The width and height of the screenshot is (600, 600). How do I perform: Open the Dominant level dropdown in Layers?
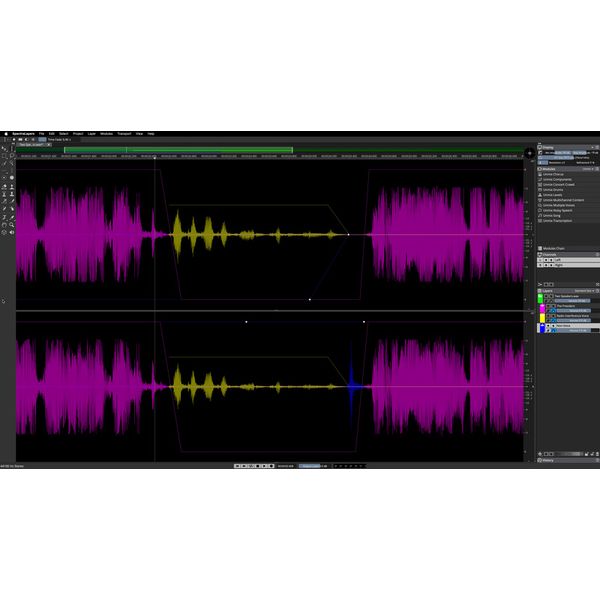584,291
